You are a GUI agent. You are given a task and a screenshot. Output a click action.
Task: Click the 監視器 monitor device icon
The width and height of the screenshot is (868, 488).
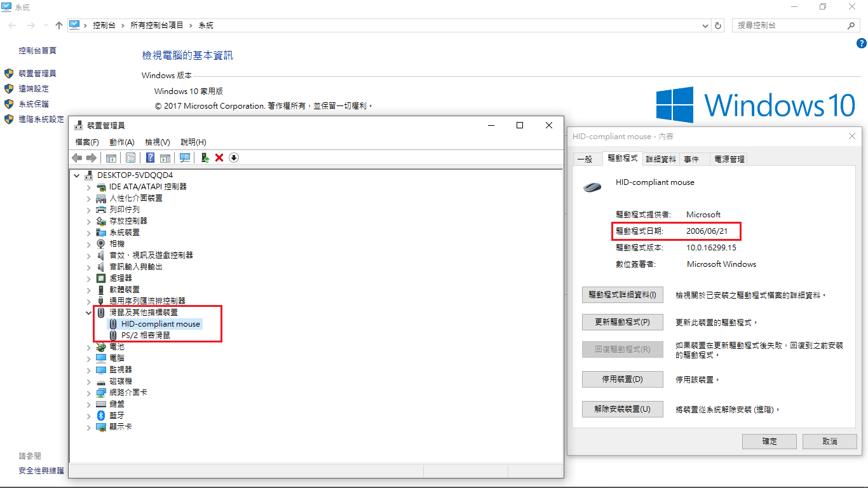[101, 370]
